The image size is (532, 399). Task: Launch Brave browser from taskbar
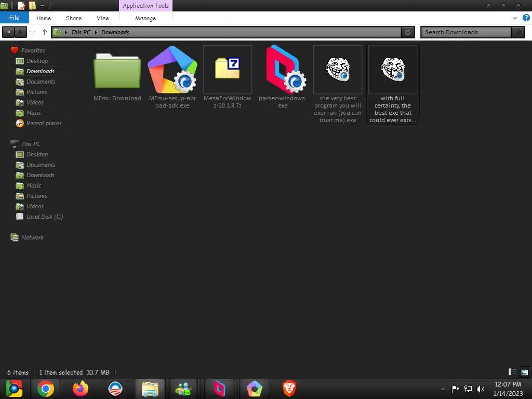(x=289, y=389)
